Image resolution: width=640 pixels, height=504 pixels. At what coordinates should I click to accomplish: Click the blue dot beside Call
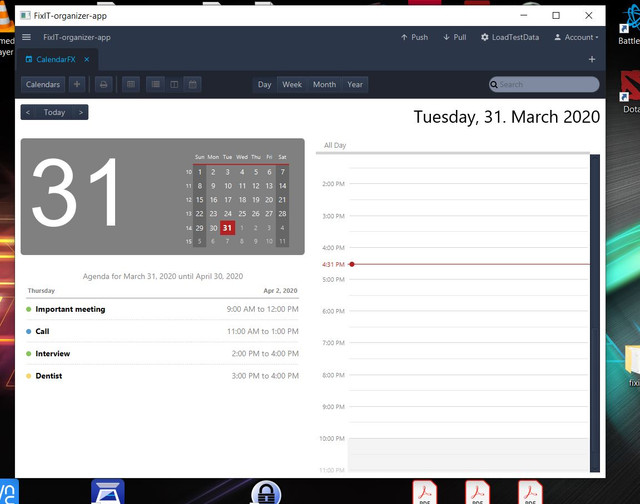click(29, 331)
